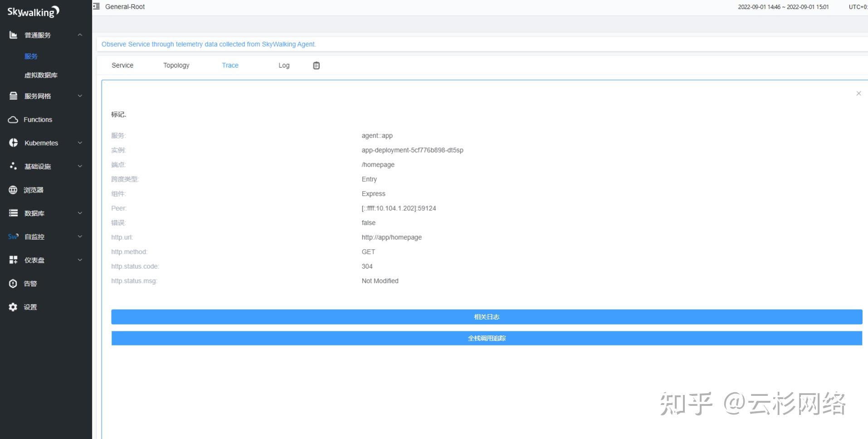Click the clipboard icon beside Log tab
Image resolution: width=868 pixels, height=439 pixels.
(x=316, y=65)
